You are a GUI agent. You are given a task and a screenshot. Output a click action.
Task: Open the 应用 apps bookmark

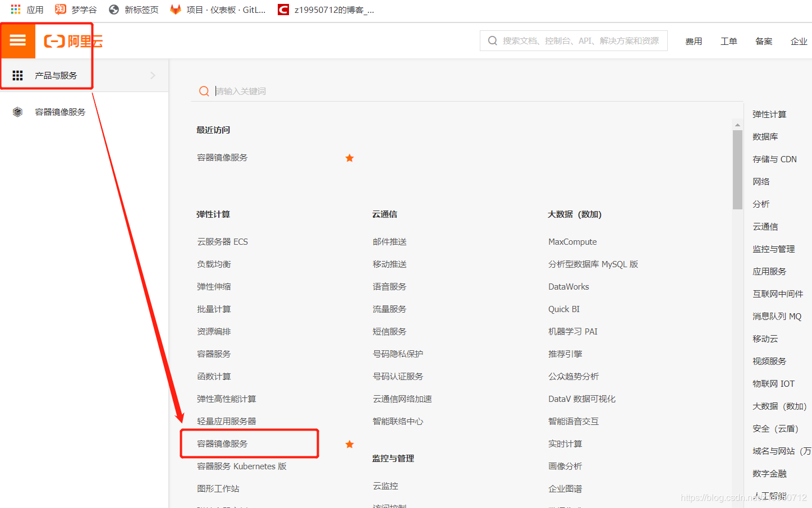[x=27, y=10]
